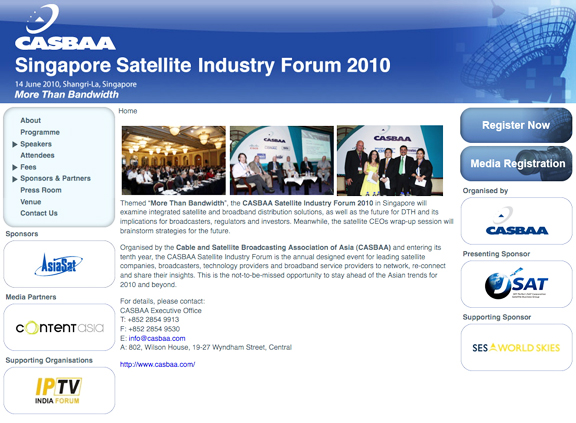Open the Venue page
The width and height of the screenshot is (576, 423).
(x=31, y=202)
